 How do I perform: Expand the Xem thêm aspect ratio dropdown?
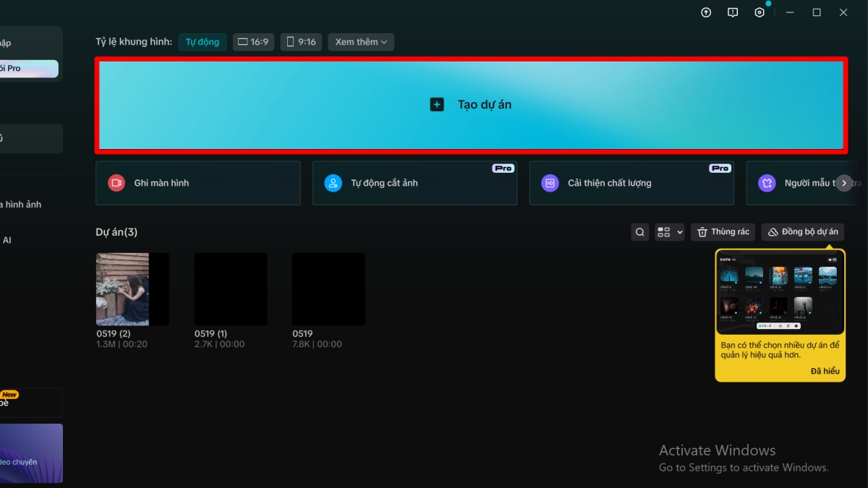point(360,41)
